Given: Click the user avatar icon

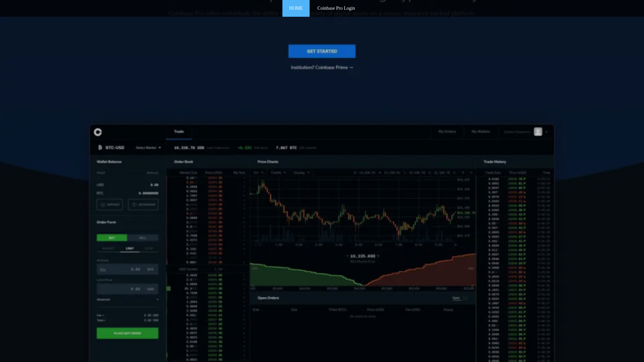Looking at the screenshot, I should [538, 132].
